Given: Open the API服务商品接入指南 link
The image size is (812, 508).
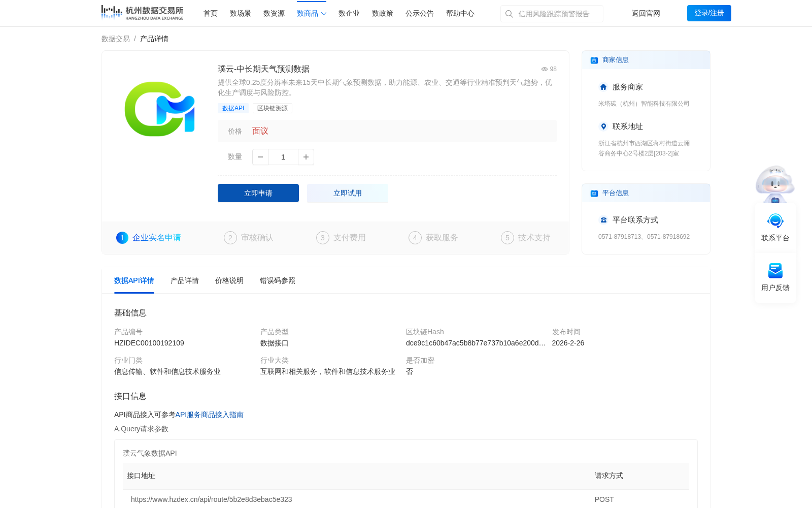Looking at the screenshot, I should (x=210, y=415).
